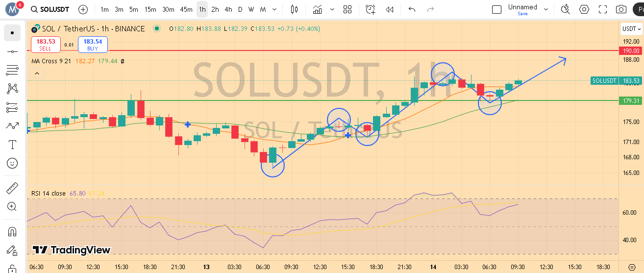Image resolution: width=644 pixels, height=273 pixels.
Task: Open the layout setup grid icon
Action: tap(347, 9)
